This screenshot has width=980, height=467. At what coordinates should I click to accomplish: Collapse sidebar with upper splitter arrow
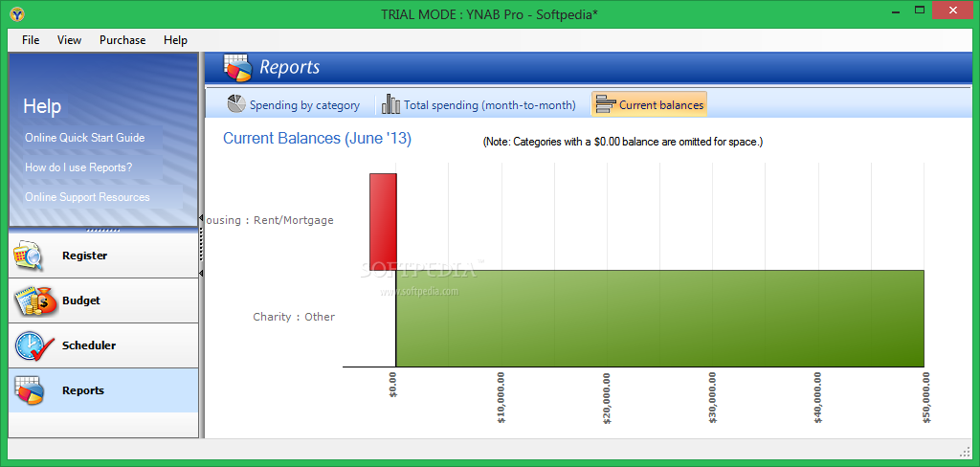click(201, 218)
